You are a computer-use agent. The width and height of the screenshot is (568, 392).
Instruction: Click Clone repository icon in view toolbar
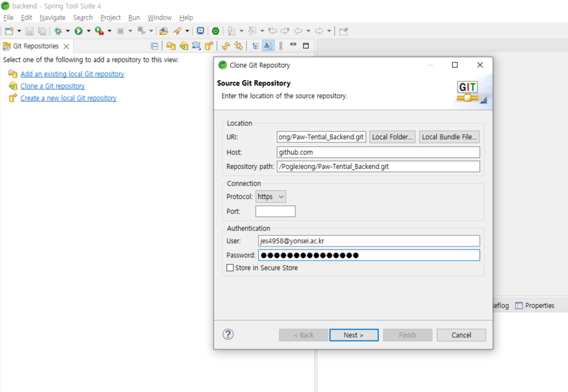click(183, 46)
